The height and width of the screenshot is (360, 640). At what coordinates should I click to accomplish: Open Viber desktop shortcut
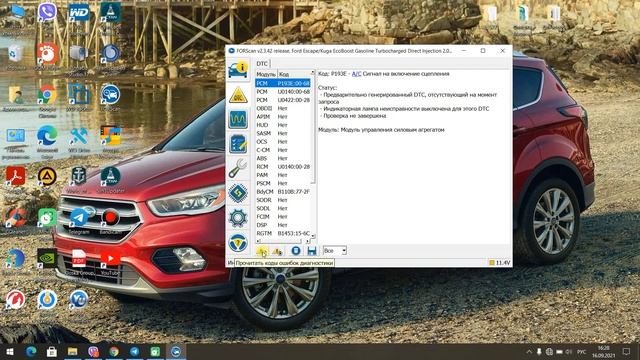[x=47, y=12]
